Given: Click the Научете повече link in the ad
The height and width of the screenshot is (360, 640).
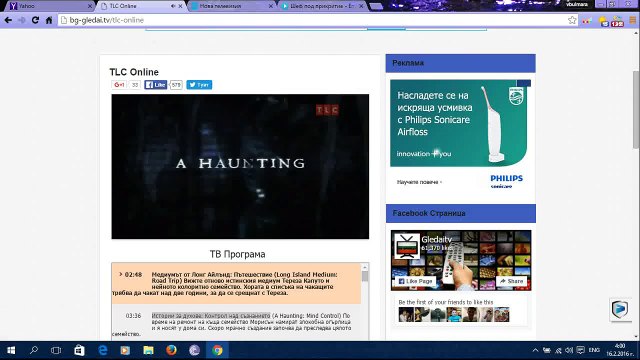Looking at the screenshot, I should (419, 182).
